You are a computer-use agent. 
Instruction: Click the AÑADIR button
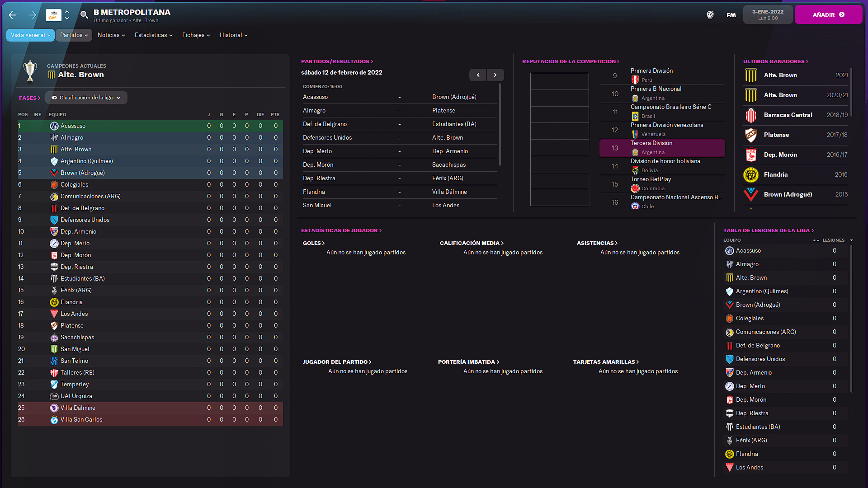(828, 15)
